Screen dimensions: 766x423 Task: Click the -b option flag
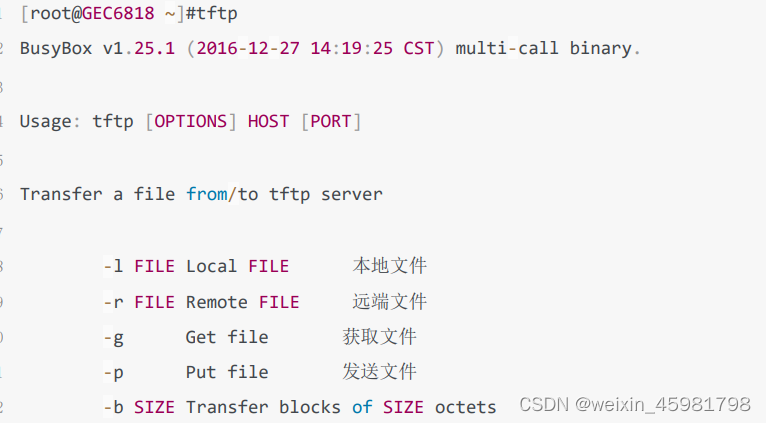pyautogui.click(x=113, y=407)
